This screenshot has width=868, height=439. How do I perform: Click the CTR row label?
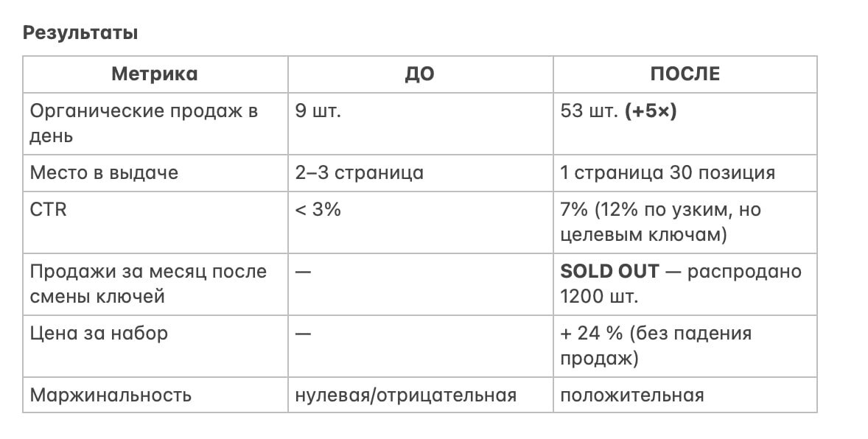(48, 210)
